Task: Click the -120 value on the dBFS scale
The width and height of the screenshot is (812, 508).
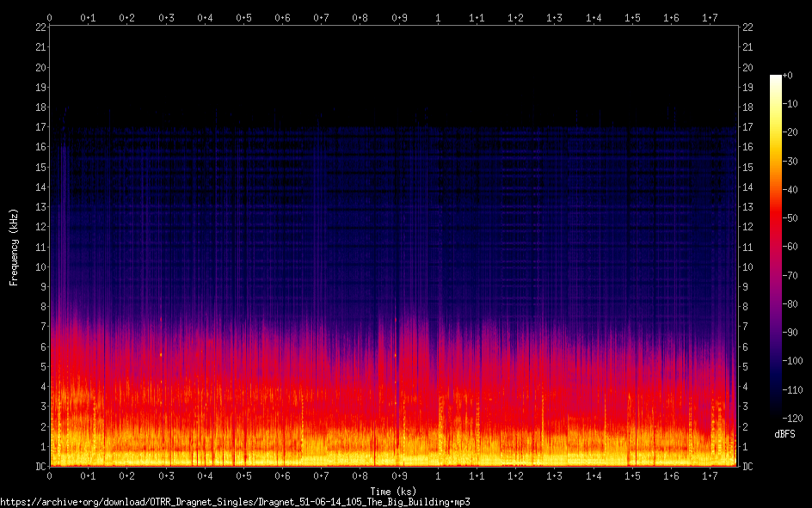Action: [796, 416]
